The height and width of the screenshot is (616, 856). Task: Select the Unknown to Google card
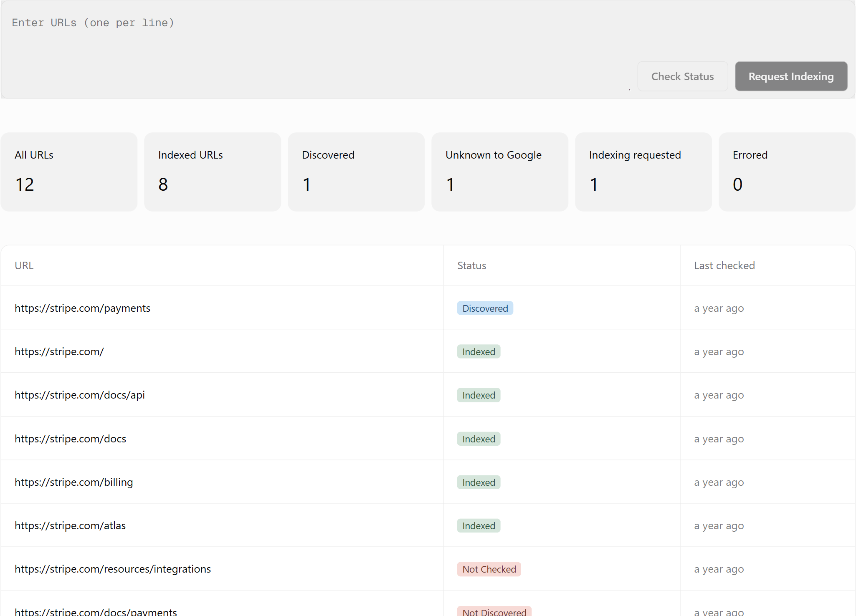tap(500, 172)
